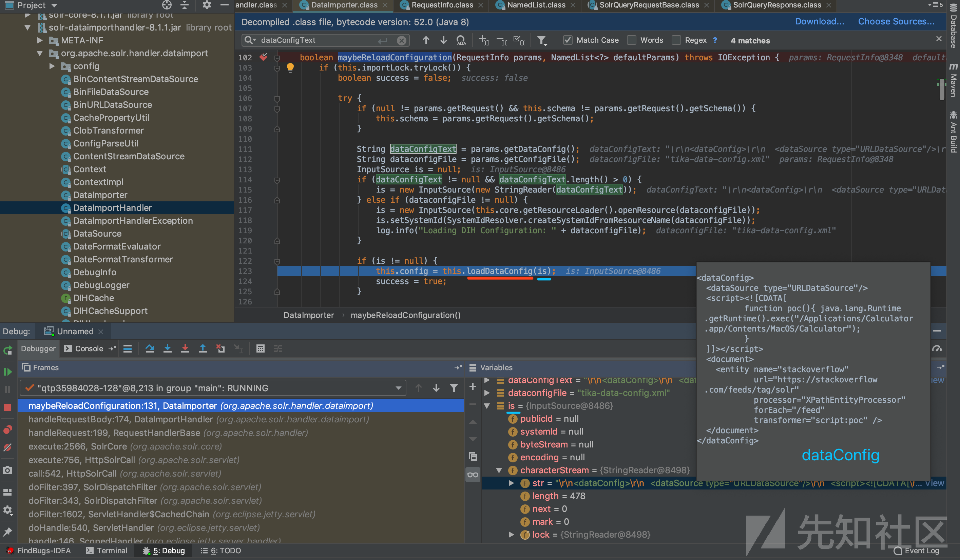Open Event Log
960x560 pixels.
[916, 551]
